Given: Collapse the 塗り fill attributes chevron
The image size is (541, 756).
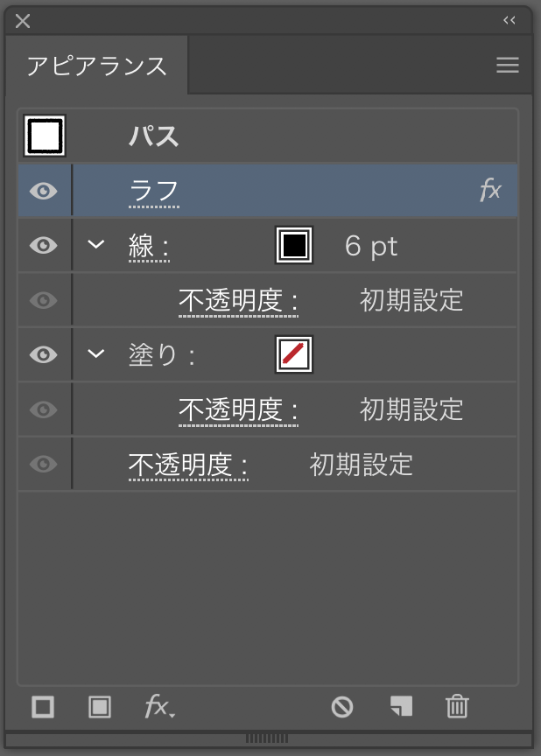Looking at the screenshot, I should click(96, 353).
